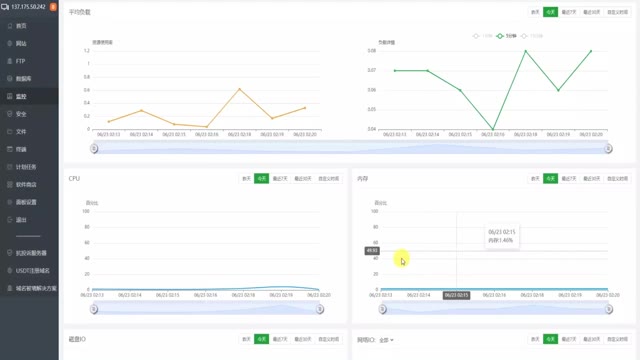
Task: Choose 自定义时间 in the 内存 panel
Action: coord(618,179)
